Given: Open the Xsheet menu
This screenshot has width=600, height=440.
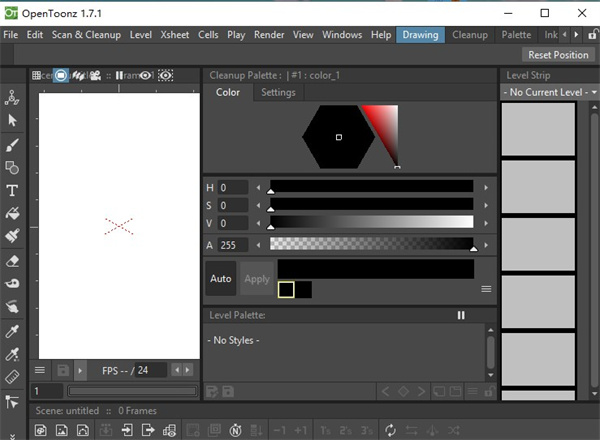Looking at the screenshot, I should tap(174, 35).
